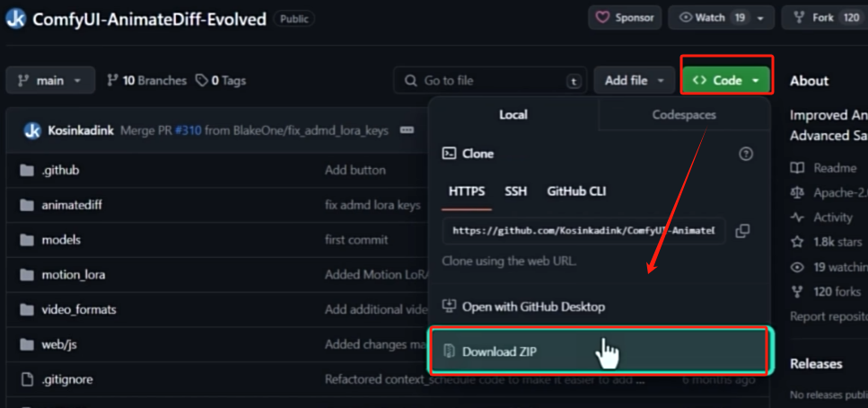Select the SSH clone tab
Image resolution: width=868 pixels, height=408 pixels.
[x=515, y=191]
